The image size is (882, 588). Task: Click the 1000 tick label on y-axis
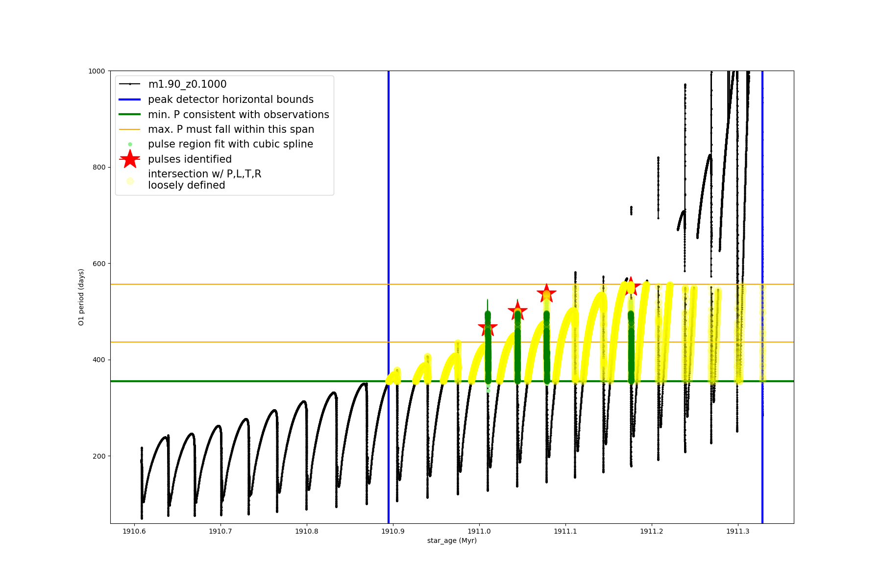(97, 71)
